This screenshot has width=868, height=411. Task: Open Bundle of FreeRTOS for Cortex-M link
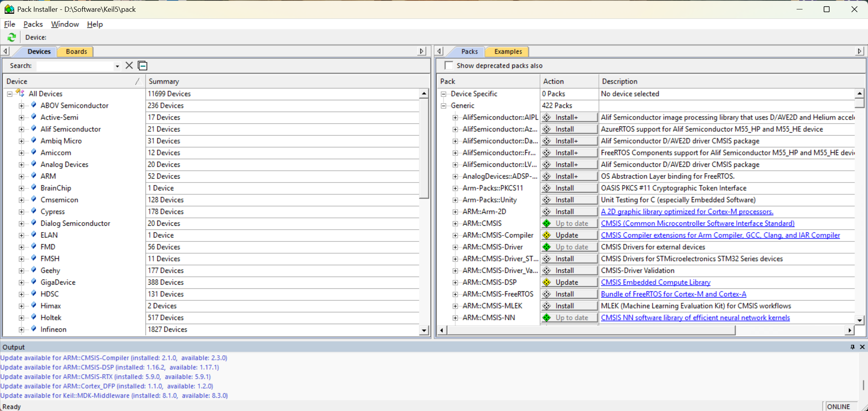point(673,294)
